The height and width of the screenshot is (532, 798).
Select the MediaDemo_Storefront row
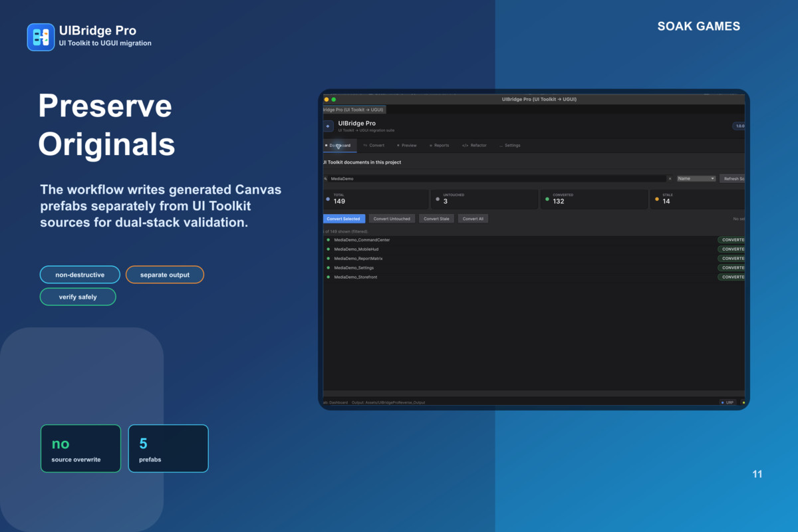click(534, 277)
